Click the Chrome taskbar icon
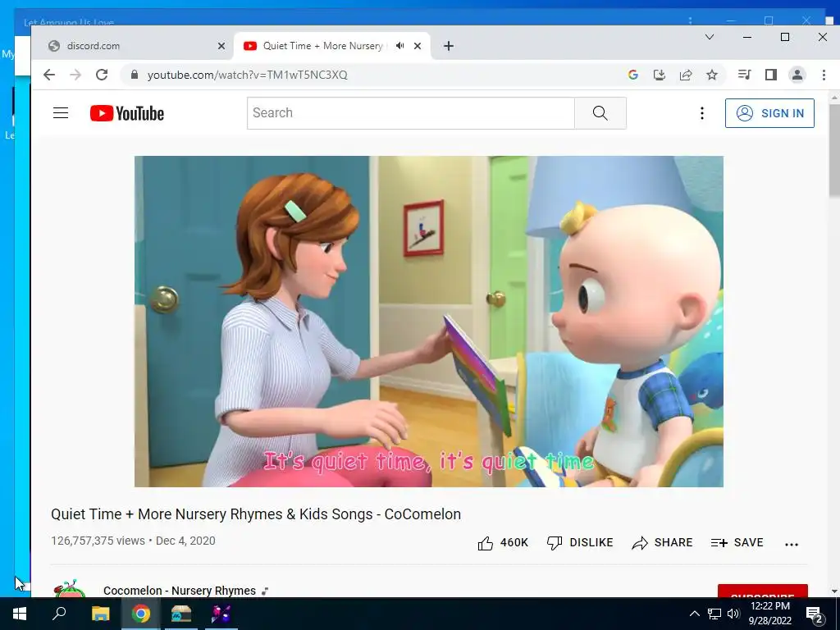This screenshot has height=630, width=840. coord(141,614)
